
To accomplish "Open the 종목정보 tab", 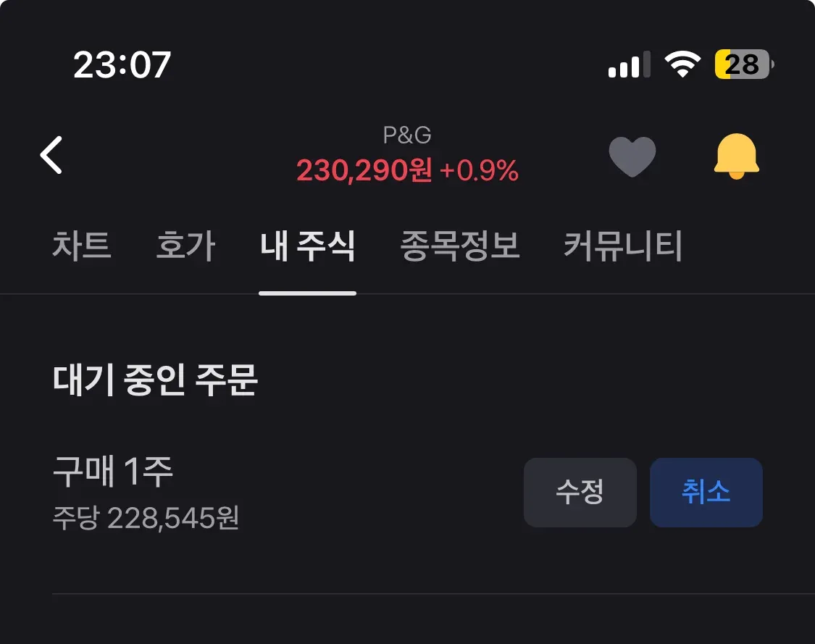I will [x=460, y=246].
